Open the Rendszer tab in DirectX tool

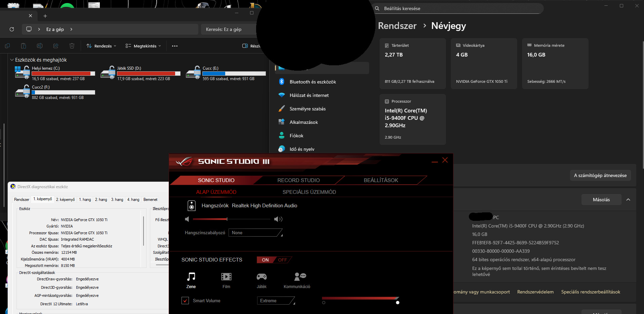(22, 200)
